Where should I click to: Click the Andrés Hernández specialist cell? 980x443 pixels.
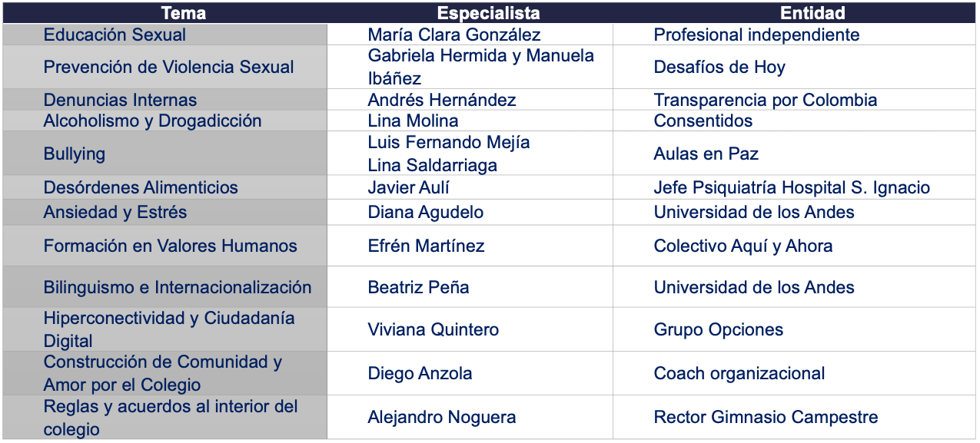coord(470,100)
